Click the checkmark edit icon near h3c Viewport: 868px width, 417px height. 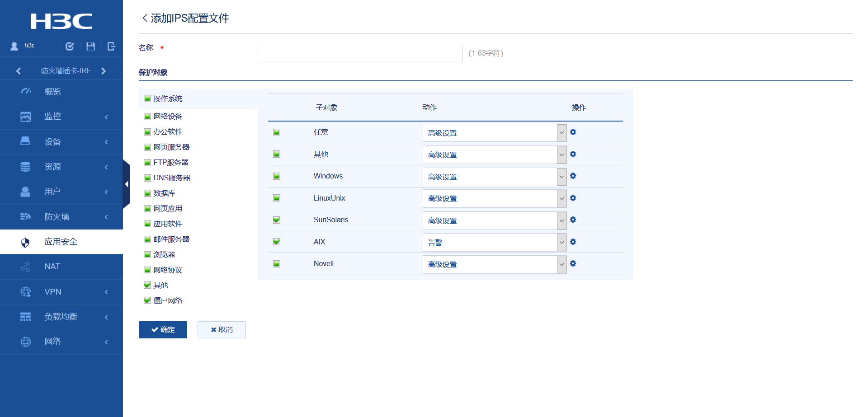coord(70,46)
